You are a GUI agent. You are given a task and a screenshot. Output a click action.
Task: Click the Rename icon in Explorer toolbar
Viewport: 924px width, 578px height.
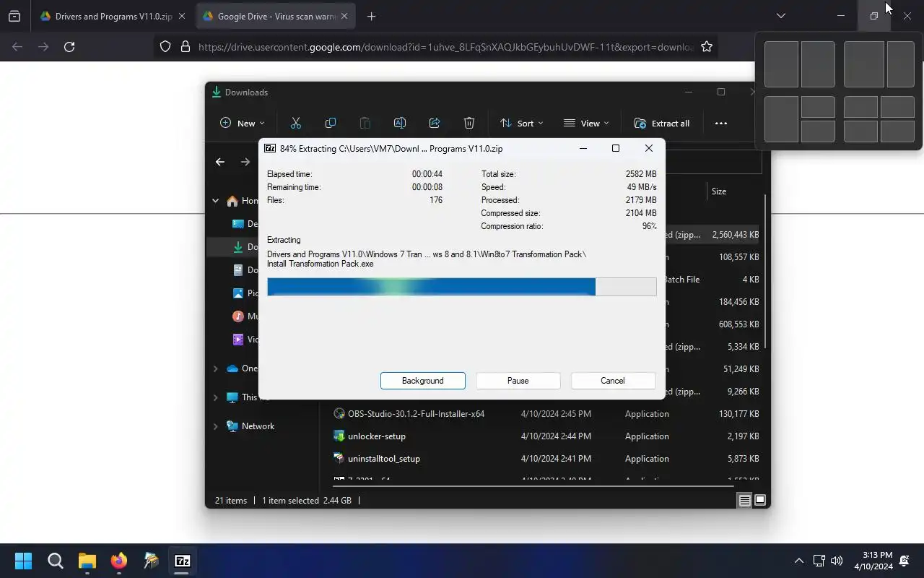click(400, 123)
